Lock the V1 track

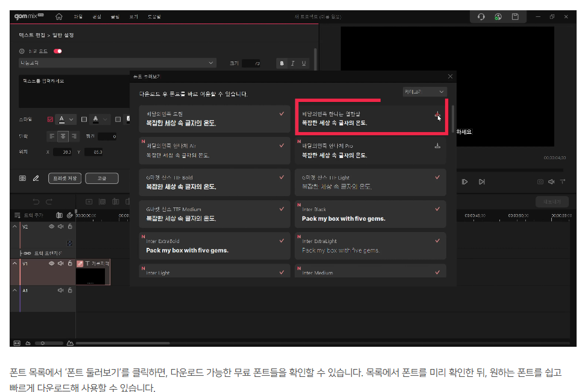pos(70,264)
